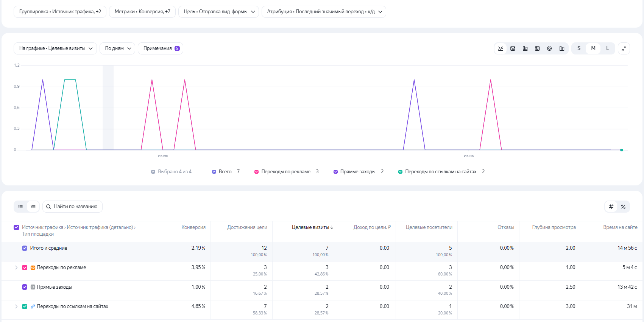Screen dimensions: 644x322
Task: Open the 'По дням' period dropdown
Action: point(117,48)
